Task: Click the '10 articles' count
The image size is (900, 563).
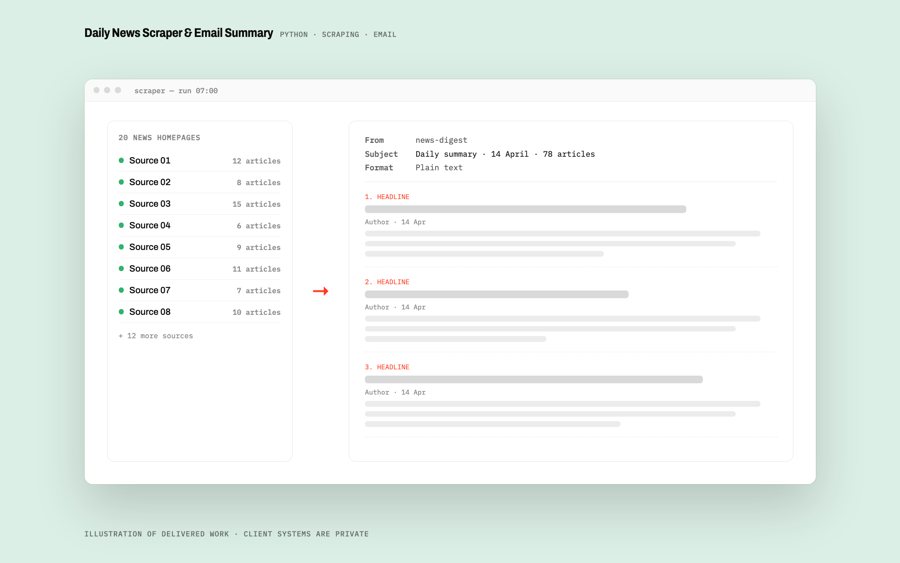Action: coord(257,312)
